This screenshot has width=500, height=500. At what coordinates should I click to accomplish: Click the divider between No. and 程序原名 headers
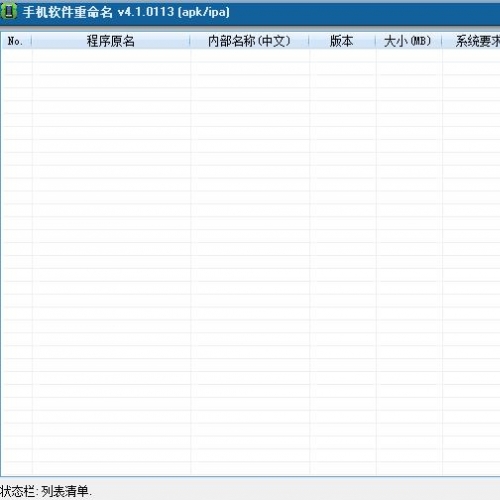pyautogui.click(x=32, y=41)
